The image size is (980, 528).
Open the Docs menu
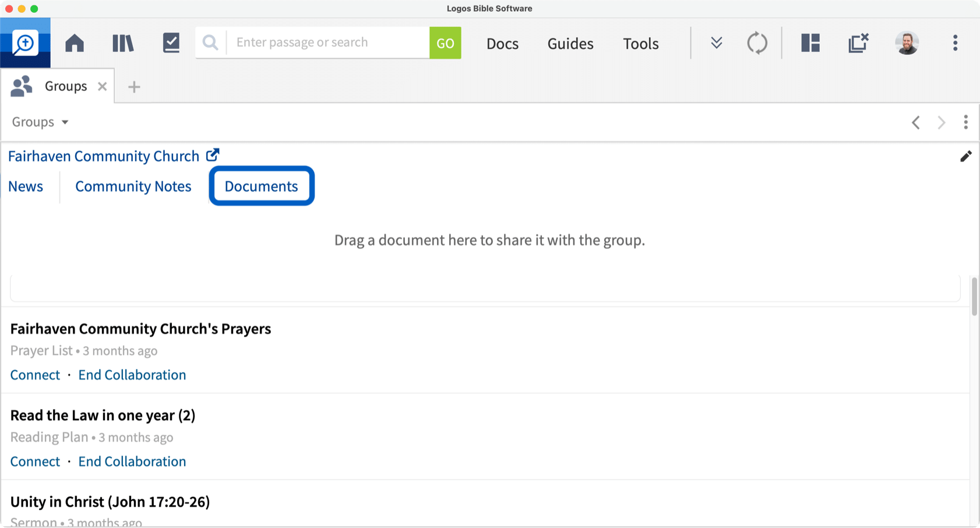click(502, 44)
